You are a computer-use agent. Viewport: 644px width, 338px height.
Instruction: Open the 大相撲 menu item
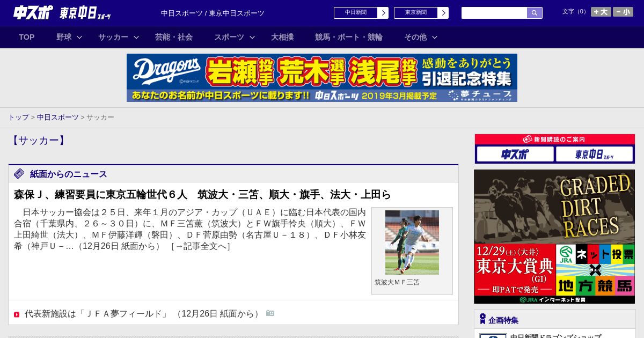click(282, 37)
